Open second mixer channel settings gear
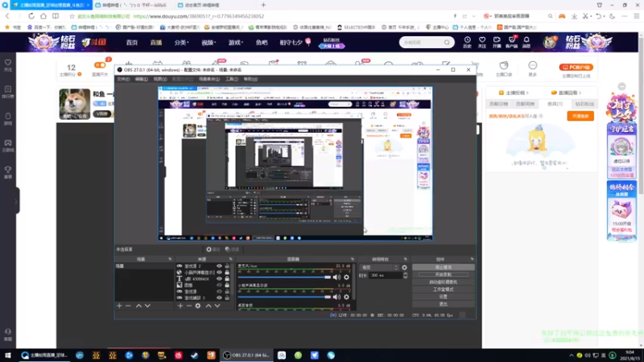Viewport: 644px width, 362px height. click(x=347, y=297)
